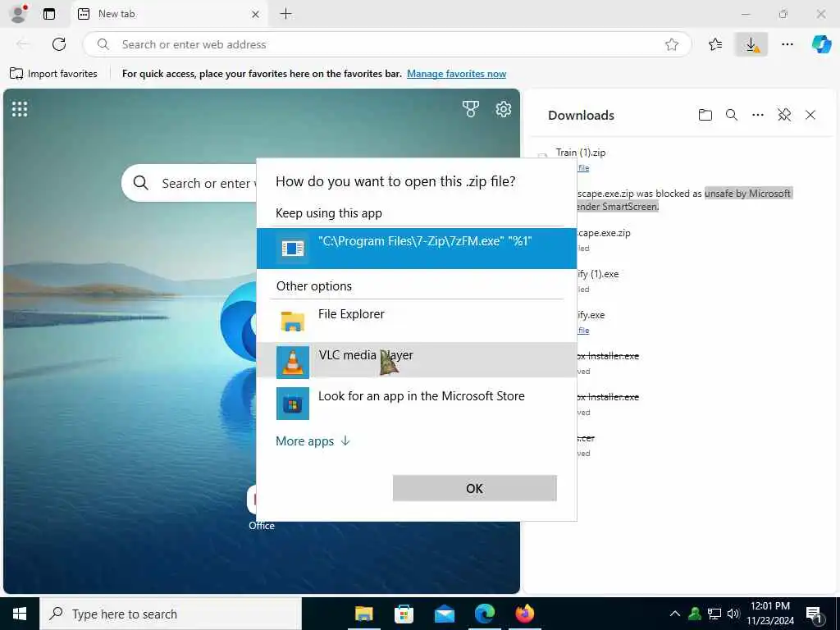The image size is (840, 630).
Task: Refresh the page with reload icon
Action: click(59, 44)
